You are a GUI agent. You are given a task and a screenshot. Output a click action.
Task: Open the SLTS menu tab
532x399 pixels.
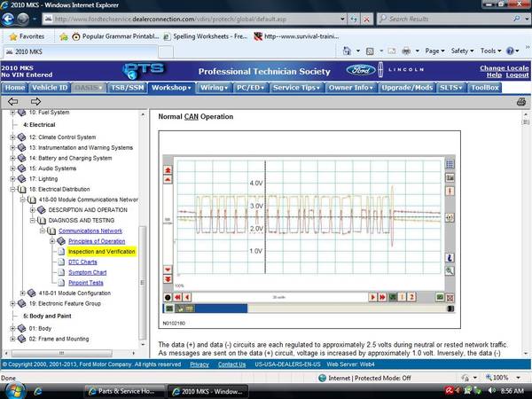(451, 88)
